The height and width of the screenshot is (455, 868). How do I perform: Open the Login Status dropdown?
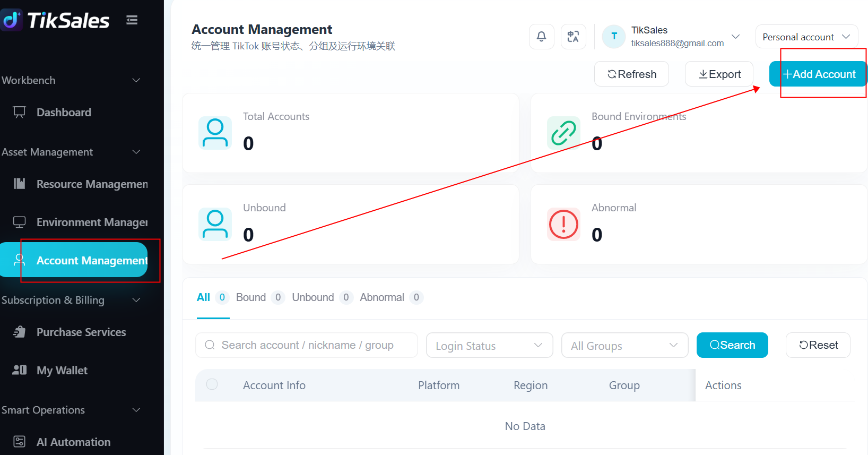489,345
